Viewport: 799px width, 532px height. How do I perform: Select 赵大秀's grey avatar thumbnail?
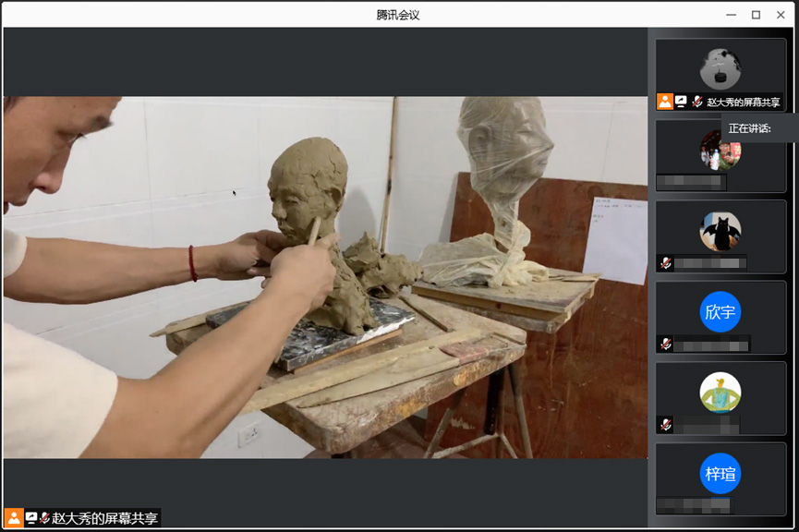(720, 69)
